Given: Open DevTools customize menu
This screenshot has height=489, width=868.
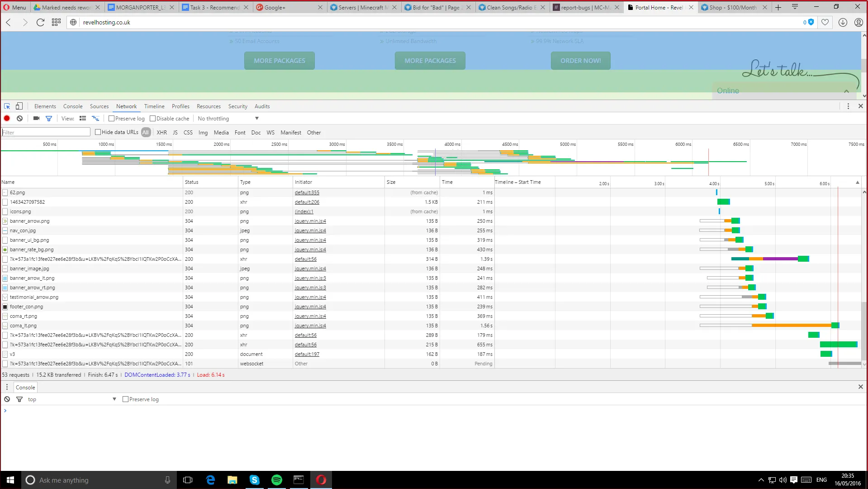Looking at the screenshot, I should pos(848,106).
